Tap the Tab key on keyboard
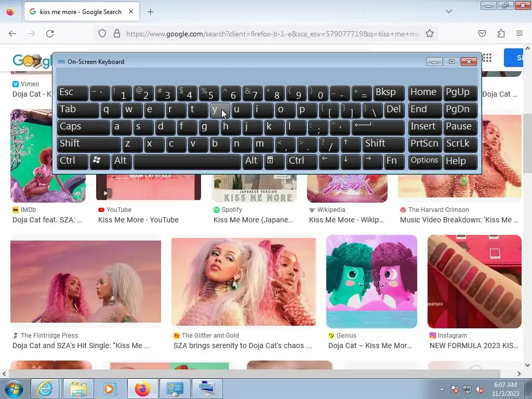Screen dimensions: 532x399 coord(78,110)
